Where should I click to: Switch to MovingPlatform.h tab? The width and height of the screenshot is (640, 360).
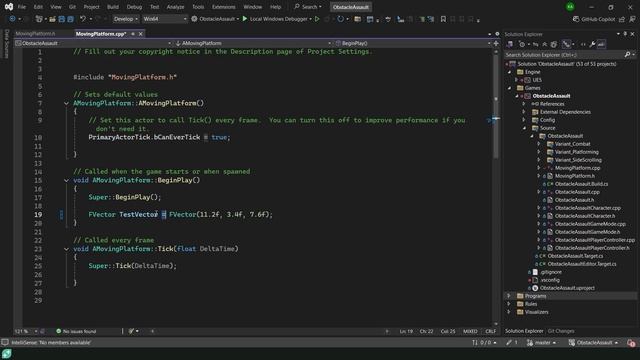coord(36,34)
